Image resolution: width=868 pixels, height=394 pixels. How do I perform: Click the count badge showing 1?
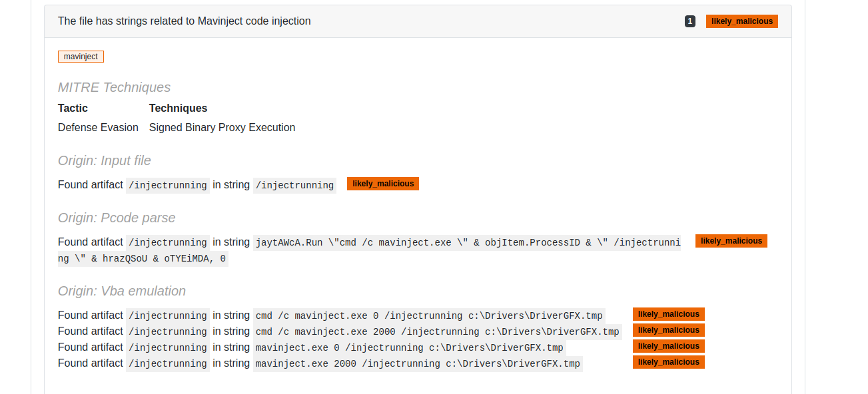coord(690,21)
